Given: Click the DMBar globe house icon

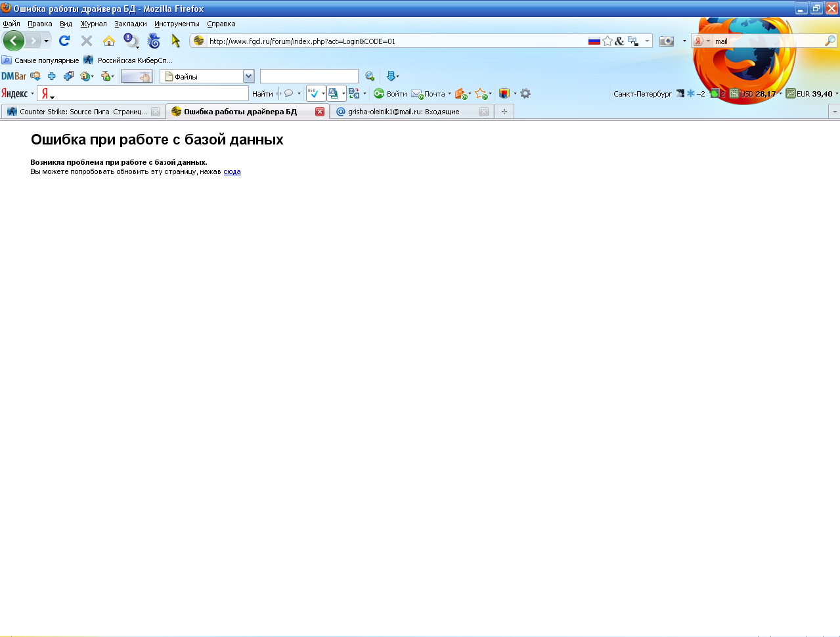Looking at the screenshot, I should (87, 76).
